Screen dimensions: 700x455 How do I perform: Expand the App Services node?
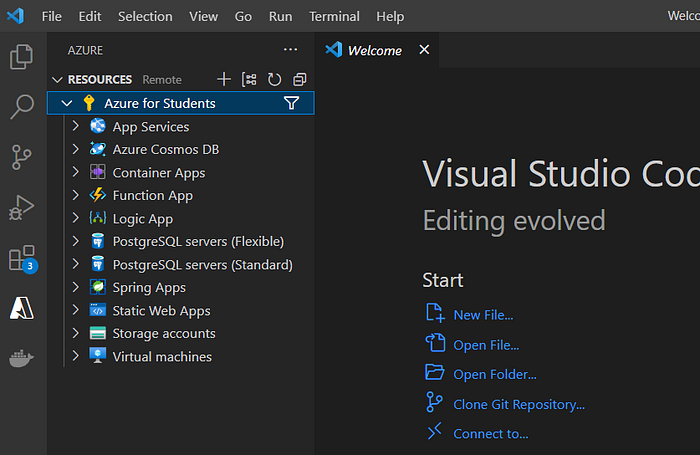point(76,127)
